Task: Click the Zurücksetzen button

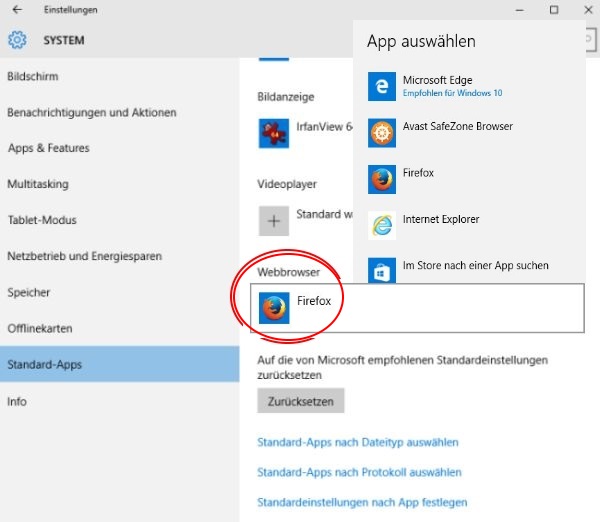Action: [x=301, y=401]
